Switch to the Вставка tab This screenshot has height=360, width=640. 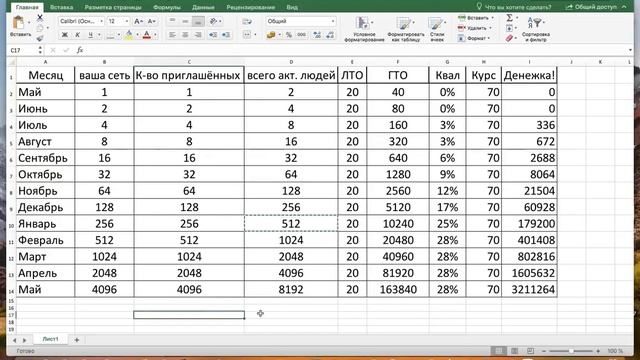pyautogui.click(x=62, y=7)
